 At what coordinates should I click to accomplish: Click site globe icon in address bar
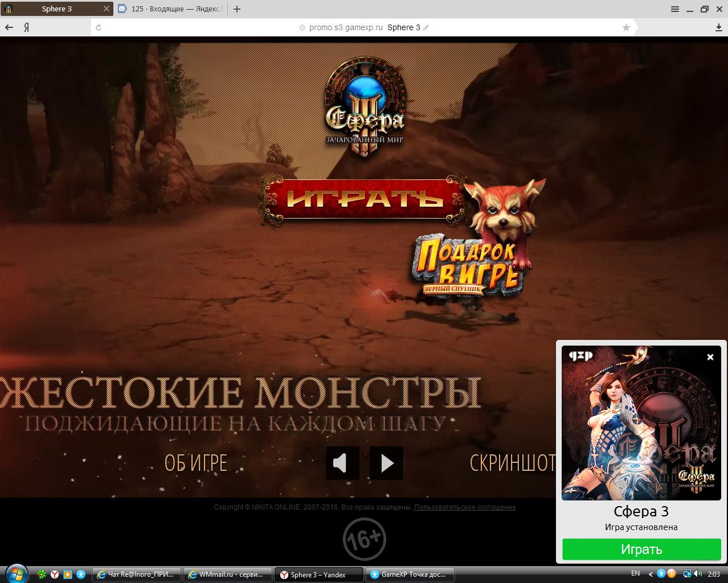(302, 27)
